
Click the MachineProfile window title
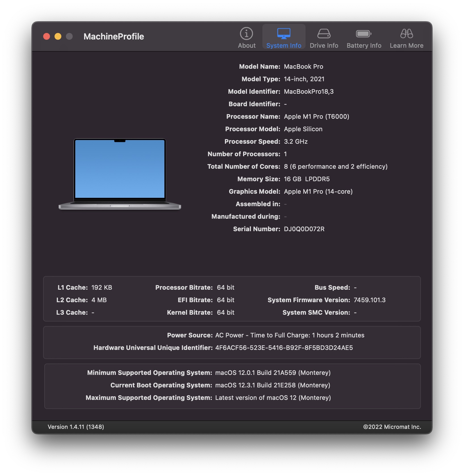(x=114, y=36)
